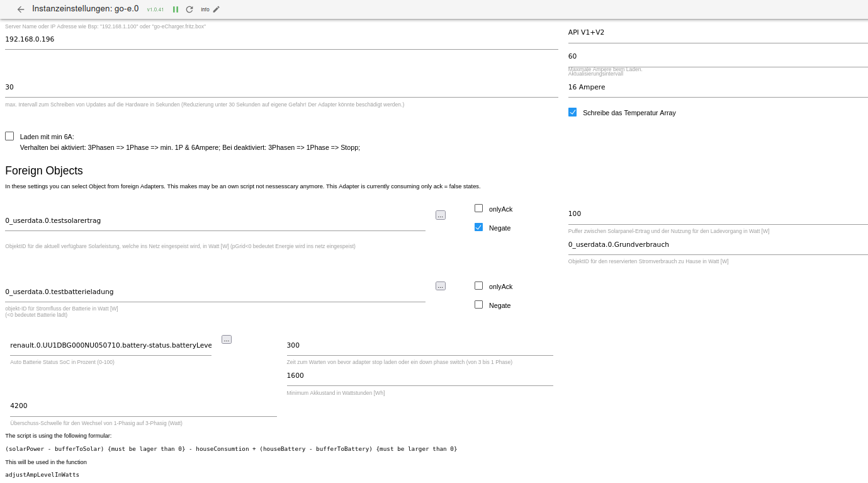
Task: Click 'Zeit zum Warten' helper text
Action: [400, 362]
